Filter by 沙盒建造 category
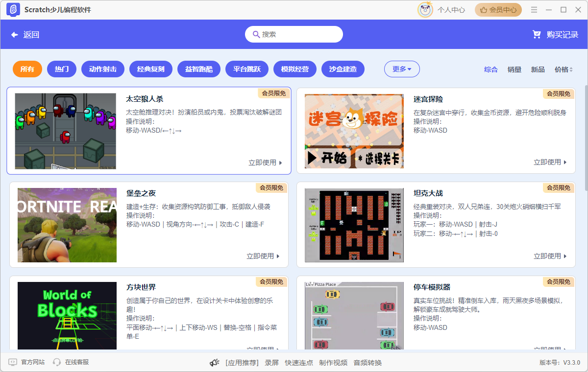 343,69
